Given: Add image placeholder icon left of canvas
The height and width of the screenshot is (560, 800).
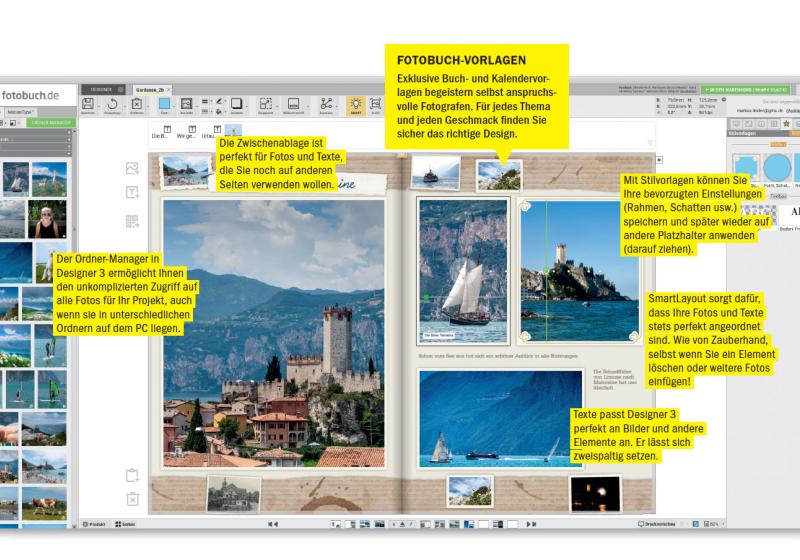Looking at the screenshot, I should [x=132, y=169].
